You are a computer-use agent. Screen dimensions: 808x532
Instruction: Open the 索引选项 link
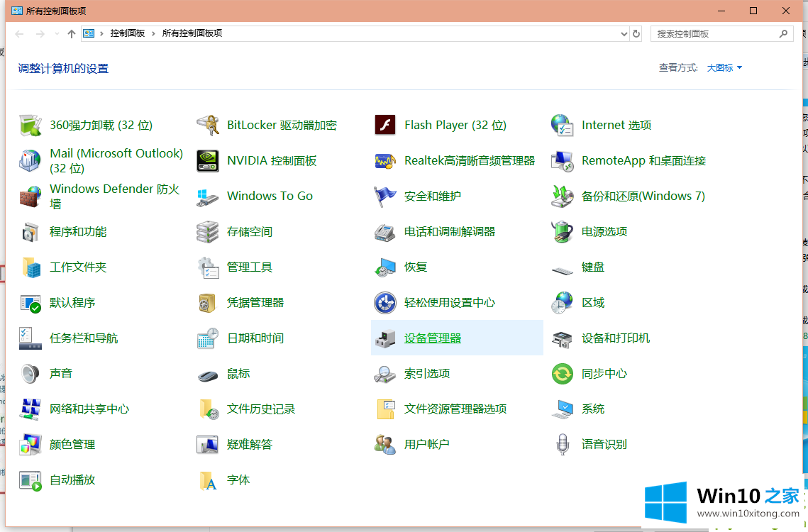tap(427, 374)
